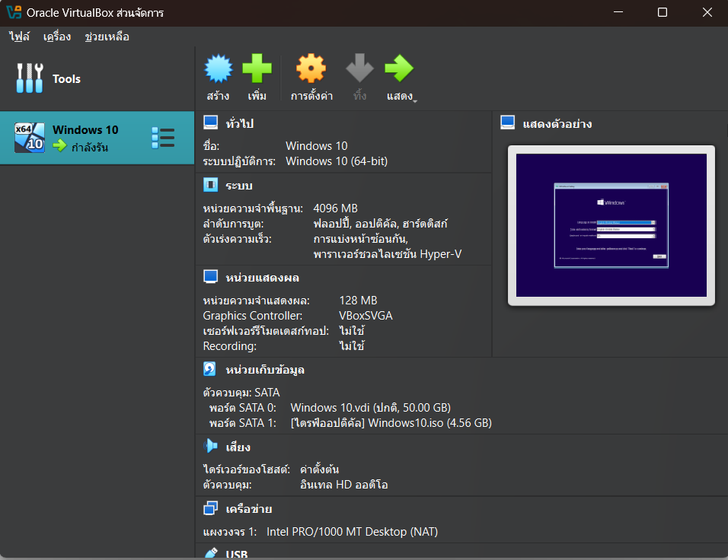The image size is (728, 560).
Task: Click the 128 MB video memory value
Action: (x=358, y=301)
